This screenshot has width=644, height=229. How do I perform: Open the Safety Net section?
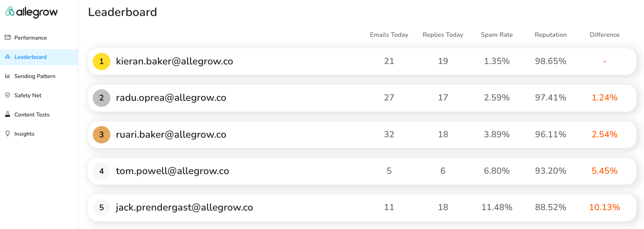point(28,95)
